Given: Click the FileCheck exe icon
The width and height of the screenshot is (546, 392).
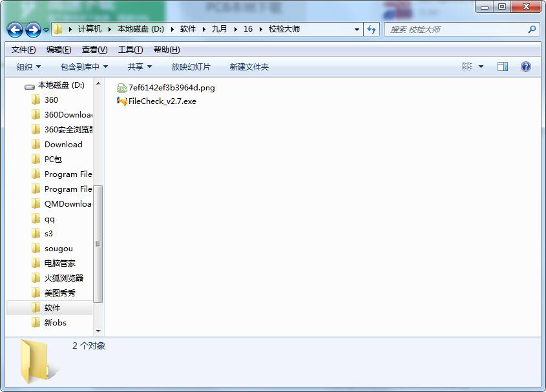Looking at the screenshot, I should tap(122, 101).
